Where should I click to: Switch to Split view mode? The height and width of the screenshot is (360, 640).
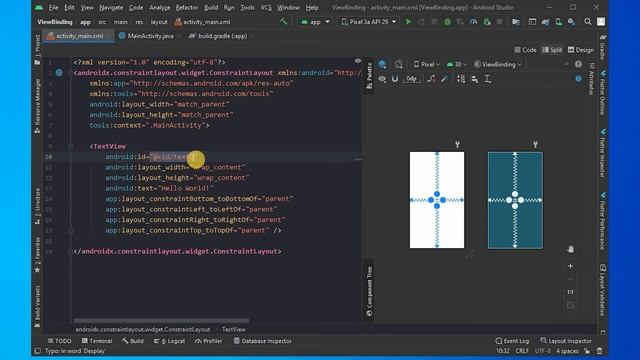point(552,50)
